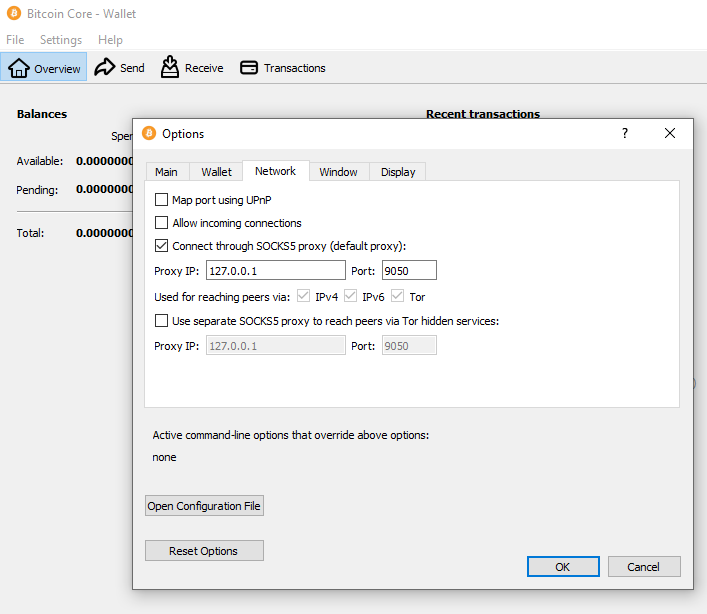707x614 pixels.
Task: Open the Overview tab in main toolbar
Action: 44,67
